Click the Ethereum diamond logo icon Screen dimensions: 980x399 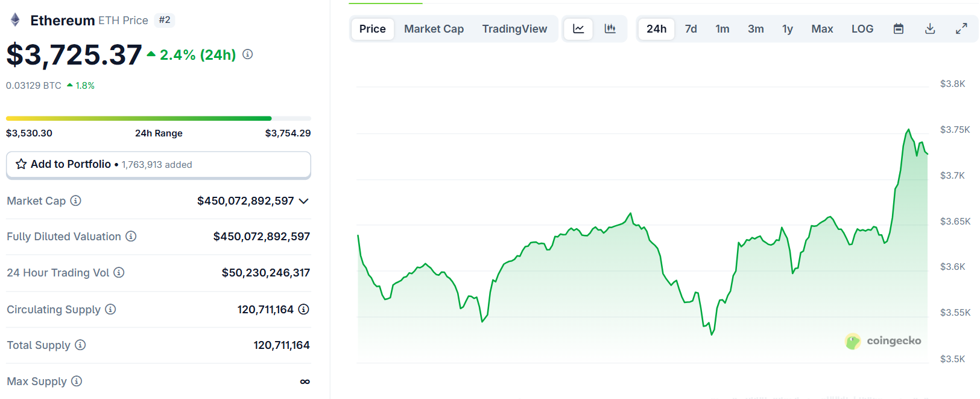[x=15, y=20]
